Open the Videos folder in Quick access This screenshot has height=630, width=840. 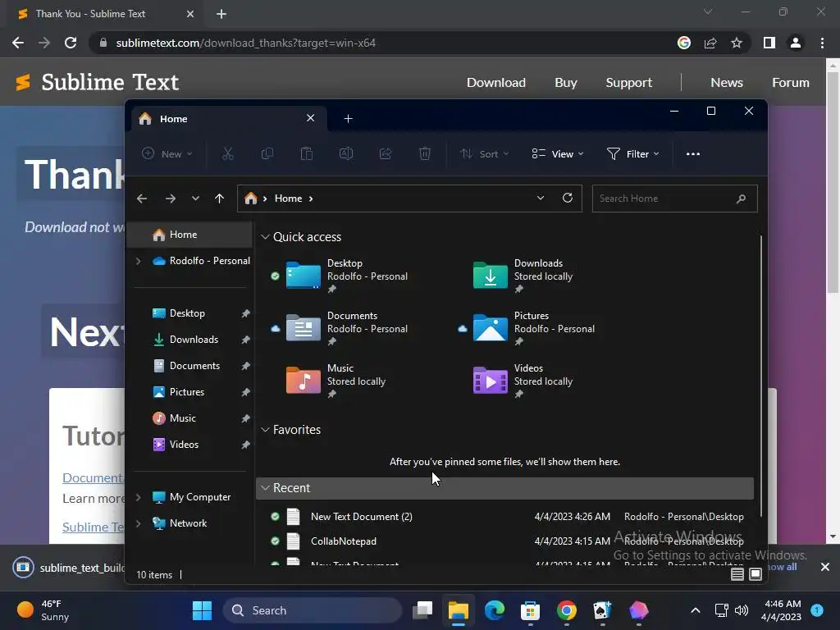pyautogui.click(x=523, y=381)
